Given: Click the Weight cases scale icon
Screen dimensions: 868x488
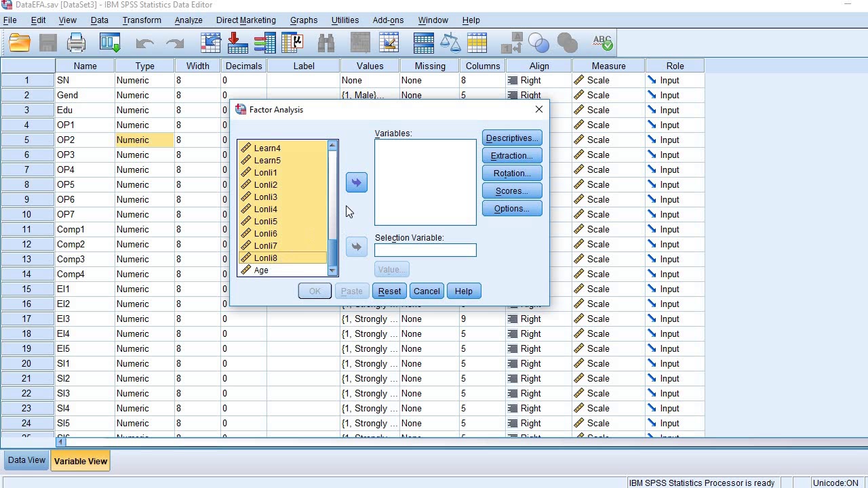Looking at the screenshot, I should (450, 44).
